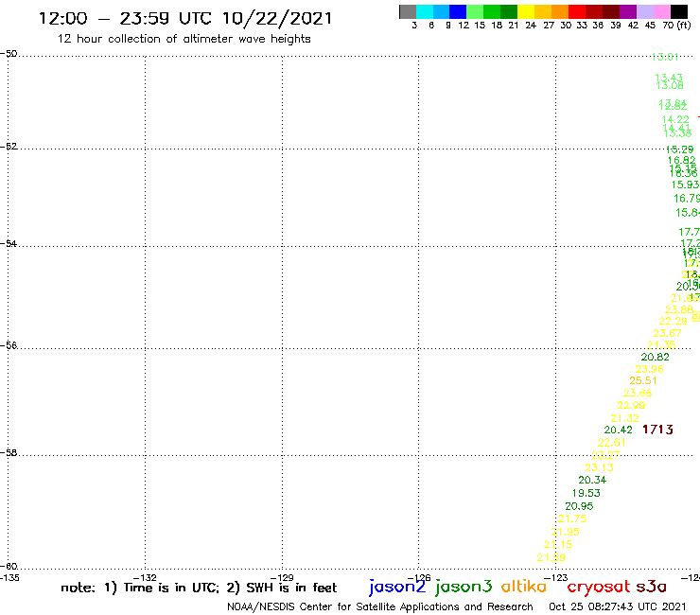
Task: Click the 21.32 wave height value
Action: click(x=625, y=418)
